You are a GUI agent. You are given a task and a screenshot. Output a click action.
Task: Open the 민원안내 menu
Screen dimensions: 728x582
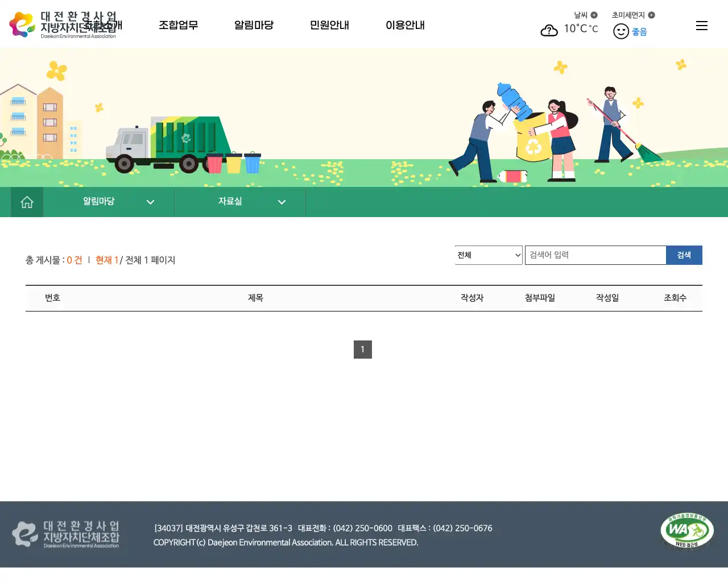tap(329, 25)
